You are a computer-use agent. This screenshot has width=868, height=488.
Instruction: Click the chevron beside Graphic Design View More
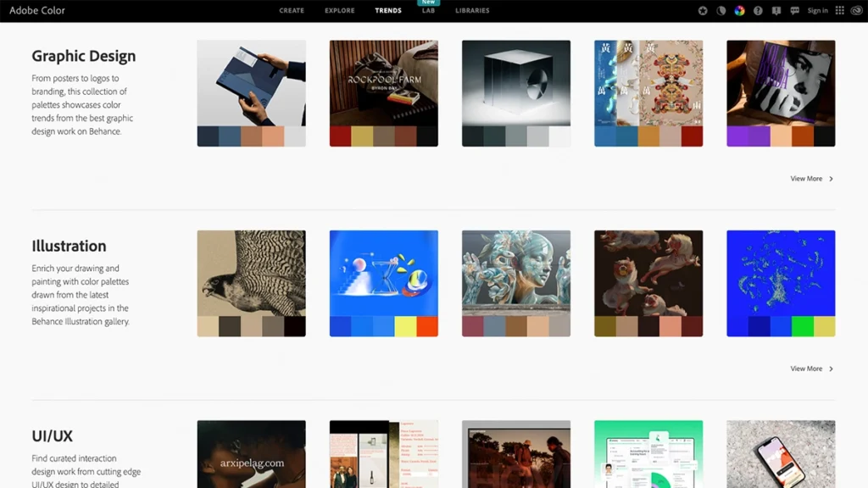831,179
